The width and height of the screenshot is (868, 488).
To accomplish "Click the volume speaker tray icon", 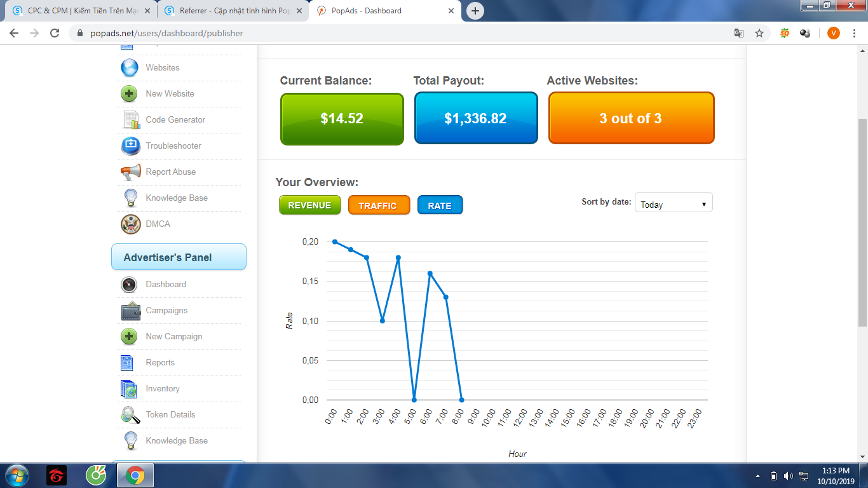I will click(x=789, y=476).
